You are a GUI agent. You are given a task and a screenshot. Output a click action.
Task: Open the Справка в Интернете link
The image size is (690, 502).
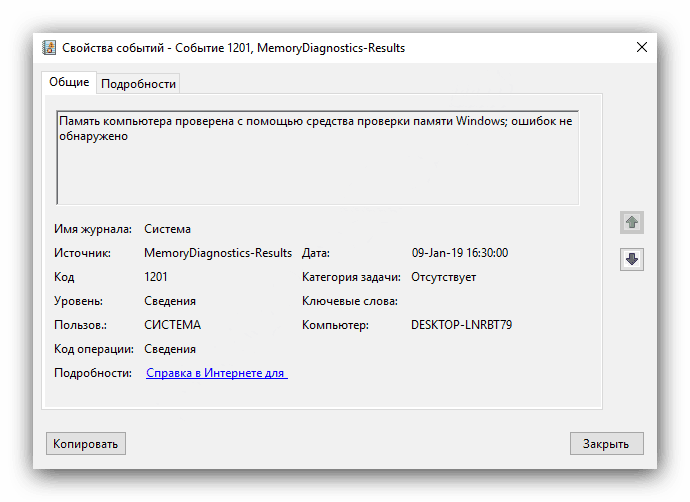pos(217,373)
